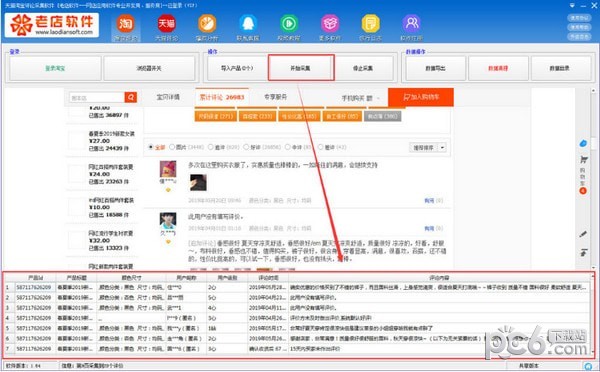Click the red cart count badge
Screen dimensions: 600x372
(x=583, y=191)
